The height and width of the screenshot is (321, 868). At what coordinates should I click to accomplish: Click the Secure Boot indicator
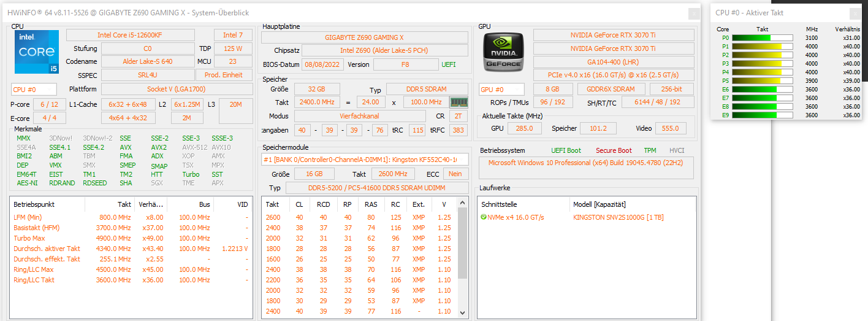tap(614, 150)
